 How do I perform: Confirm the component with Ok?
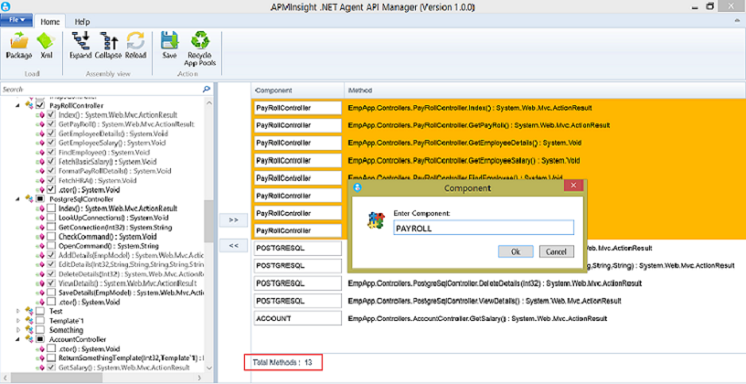pos(515,252)
